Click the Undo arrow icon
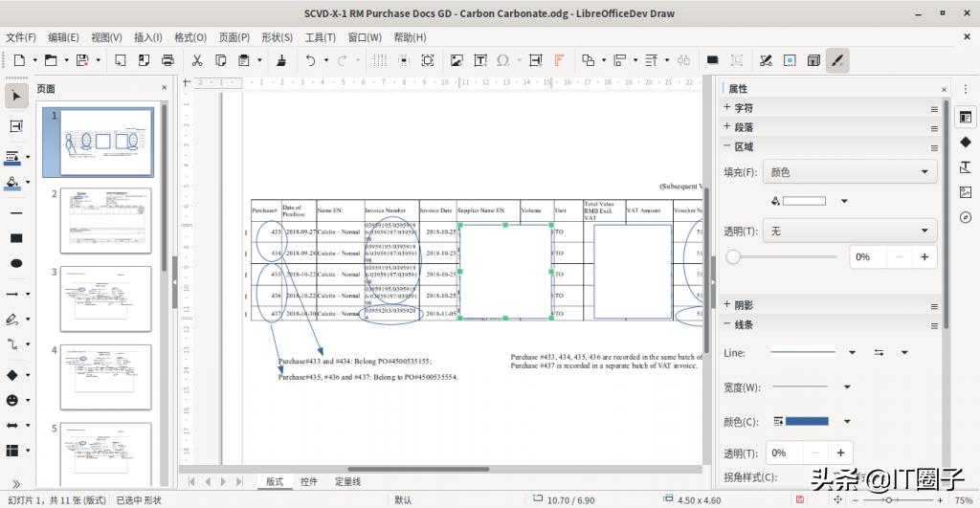The image size is (980, 508). pyautogui.click(x=311, y=60)
